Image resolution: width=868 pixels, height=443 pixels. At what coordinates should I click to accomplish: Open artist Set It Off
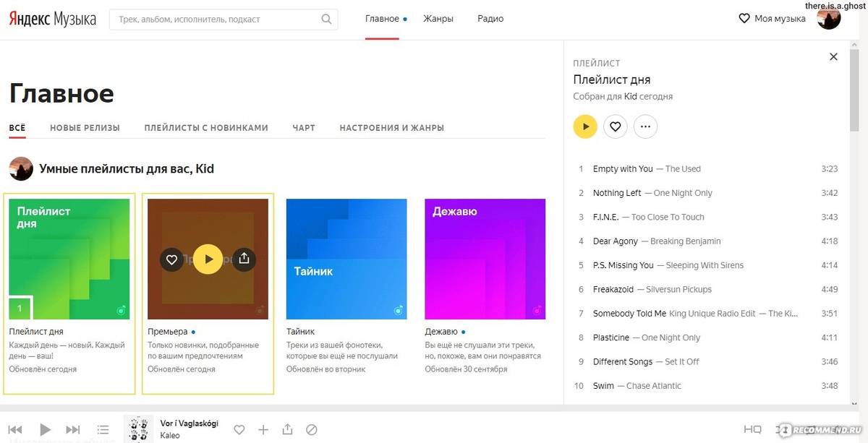tap(682, 361)
